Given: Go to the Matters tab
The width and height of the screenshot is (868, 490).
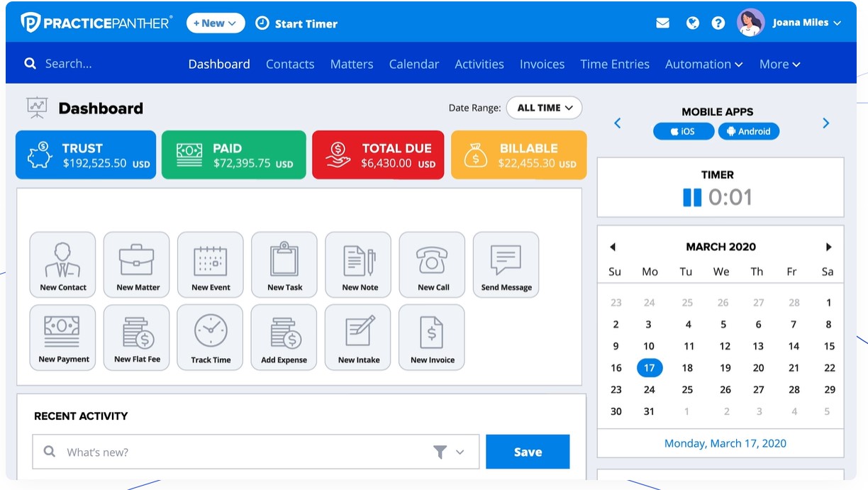Looking at the screenshot, I should click(x=352, y=64).
